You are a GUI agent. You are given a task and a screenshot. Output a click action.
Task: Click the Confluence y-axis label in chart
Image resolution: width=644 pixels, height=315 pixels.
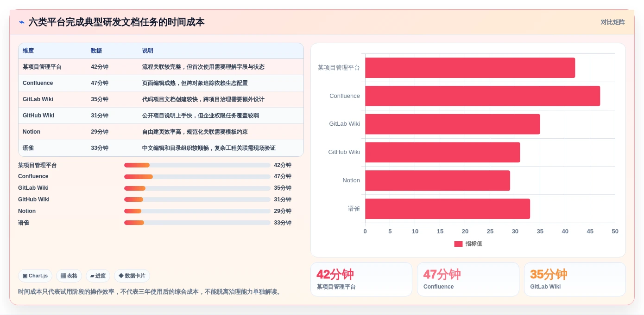coord(345,96)
